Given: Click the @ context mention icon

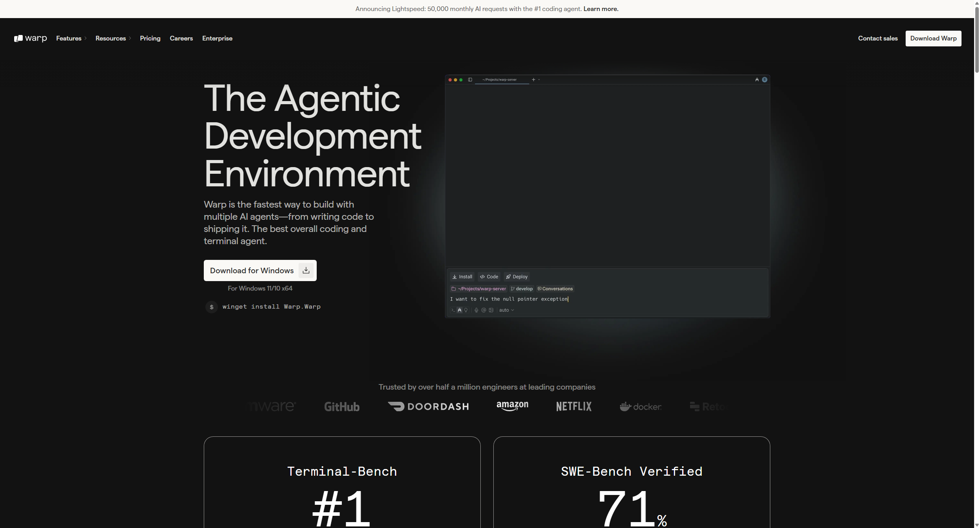Looking at the screenshot, I should click(x=484, y=310).
